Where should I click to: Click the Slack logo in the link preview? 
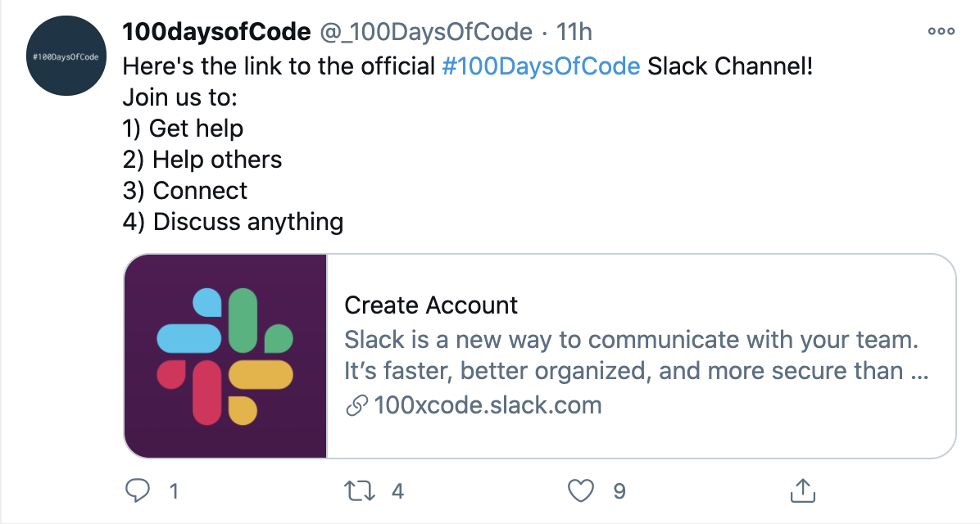pos(225,354)
